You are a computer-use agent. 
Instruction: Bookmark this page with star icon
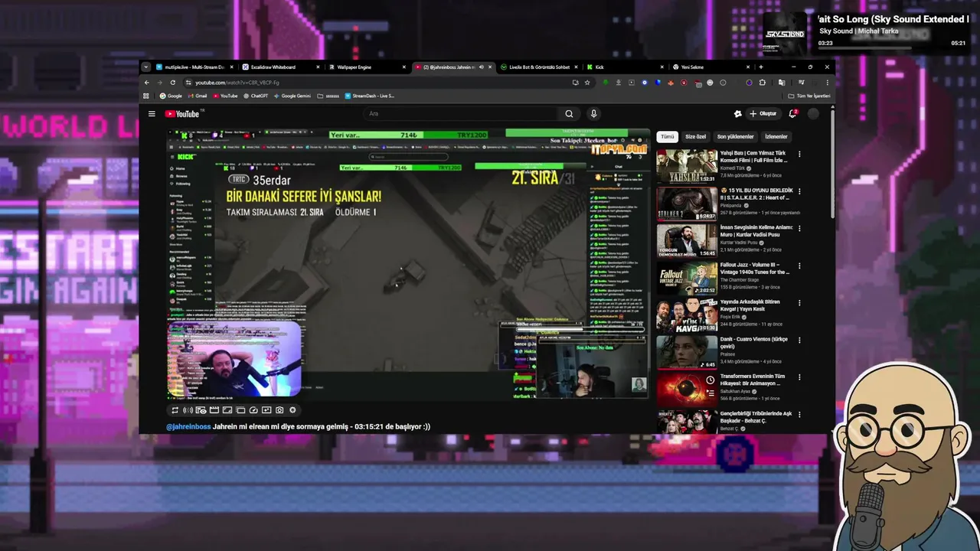click(x=587, y=83)
